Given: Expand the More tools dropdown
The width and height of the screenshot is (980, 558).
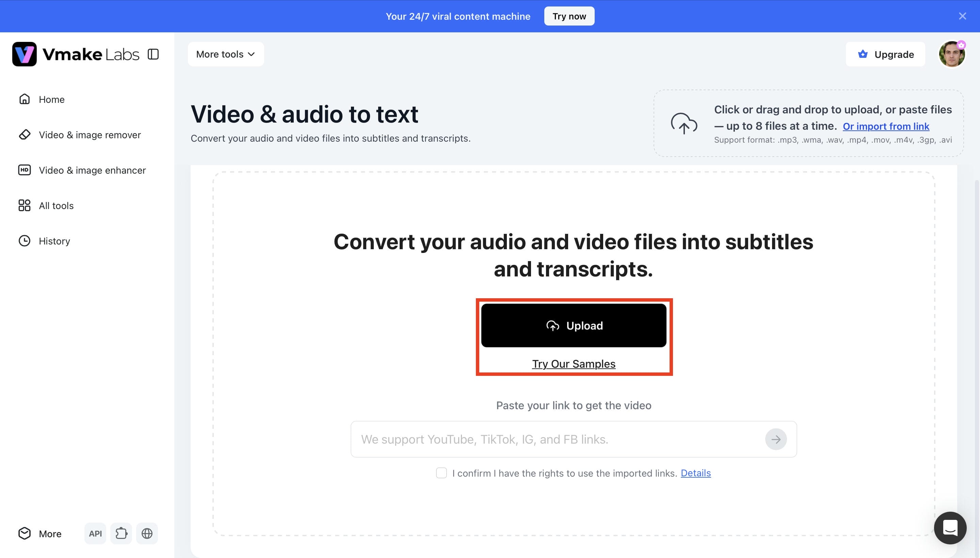Looking at the screenshot, I should [x=226, y=54].
